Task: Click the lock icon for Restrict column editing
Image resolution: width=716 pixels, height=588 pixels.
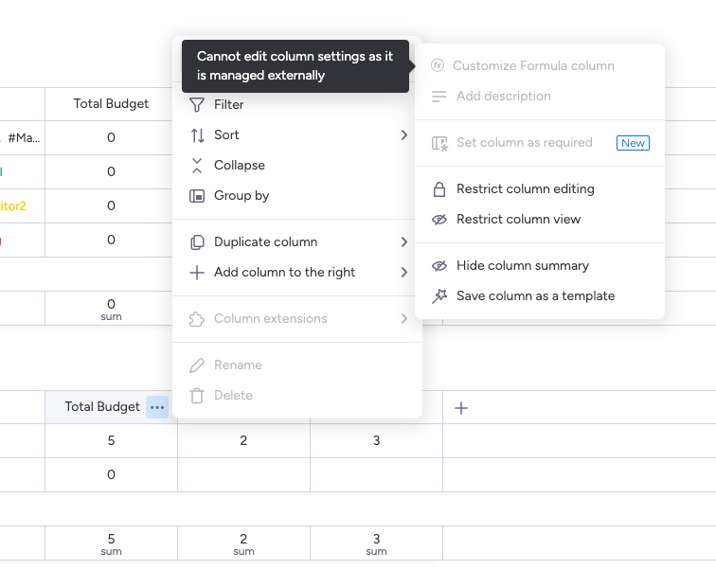Action: pos(439,189)
